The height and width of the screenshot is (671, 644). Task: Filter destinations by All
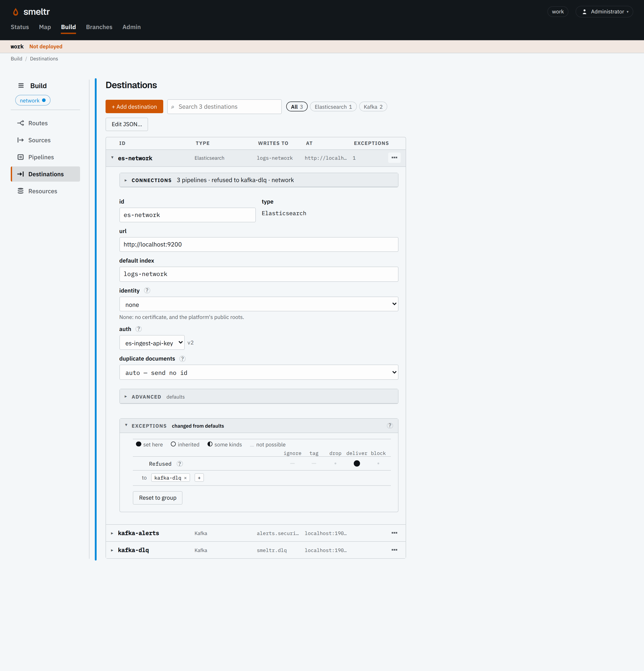tap(297, 107)
